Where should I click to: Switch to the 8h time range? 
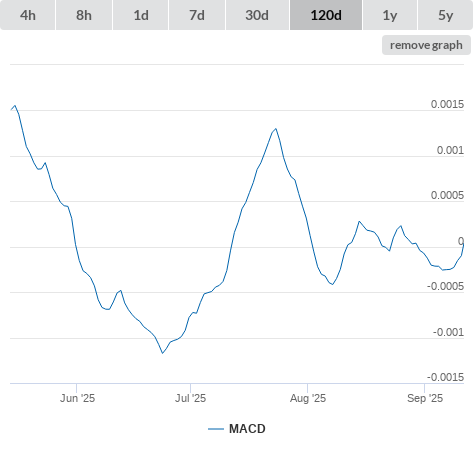coord(84,15)
